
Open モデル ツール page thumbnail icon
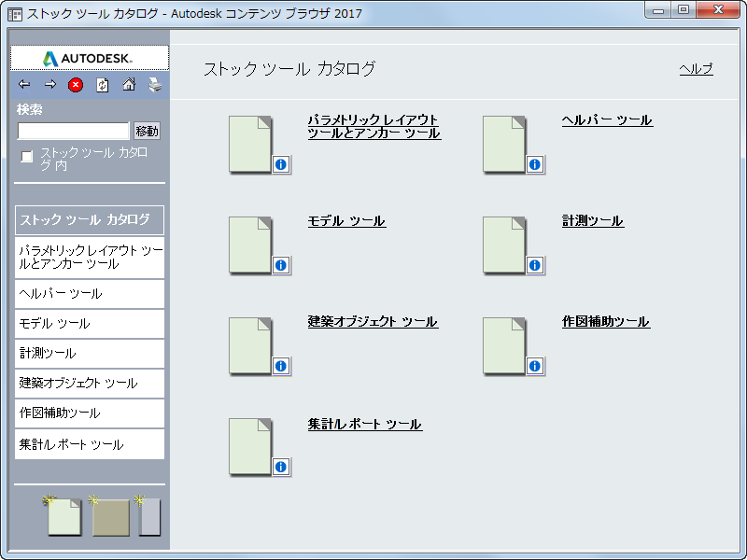pyautogui.click(x=250, y=245)
